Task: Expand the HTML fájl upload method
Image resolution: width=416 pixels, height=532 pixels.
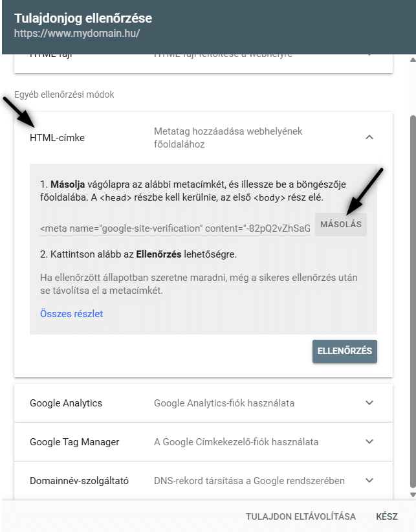Action: tap(369, 54)
